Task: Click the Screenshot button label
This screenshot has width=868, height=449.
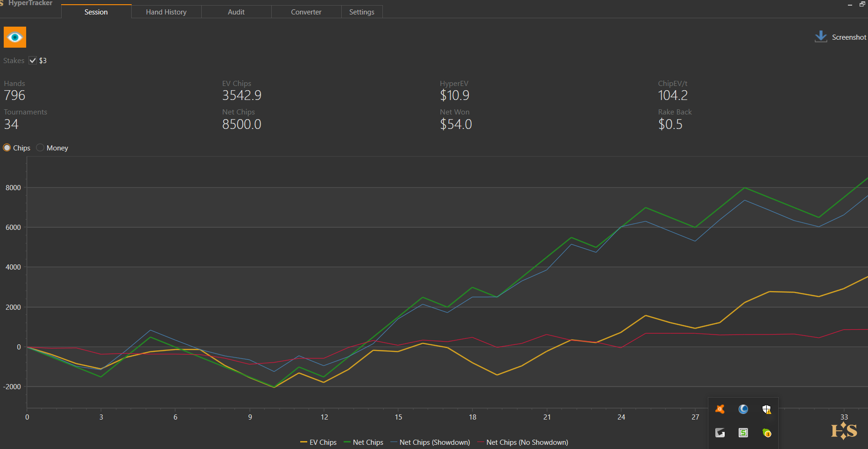Action: point(849,37)
